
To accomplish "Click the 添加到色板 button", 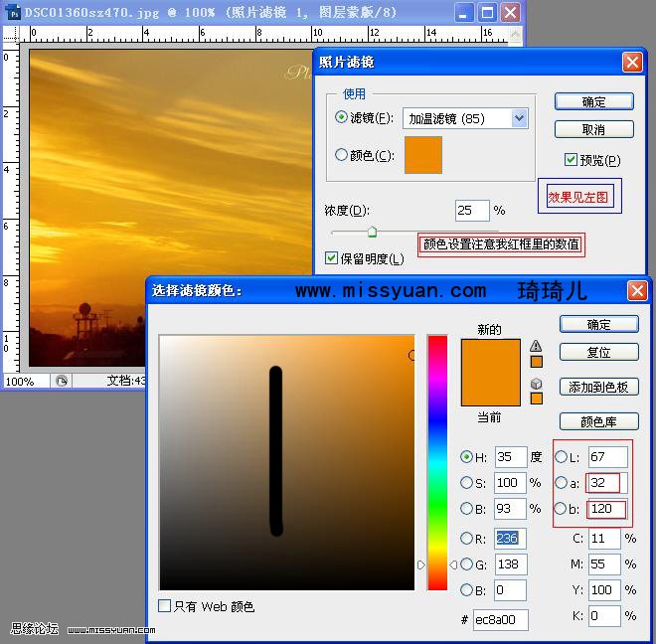I will (x=599, y=387).
